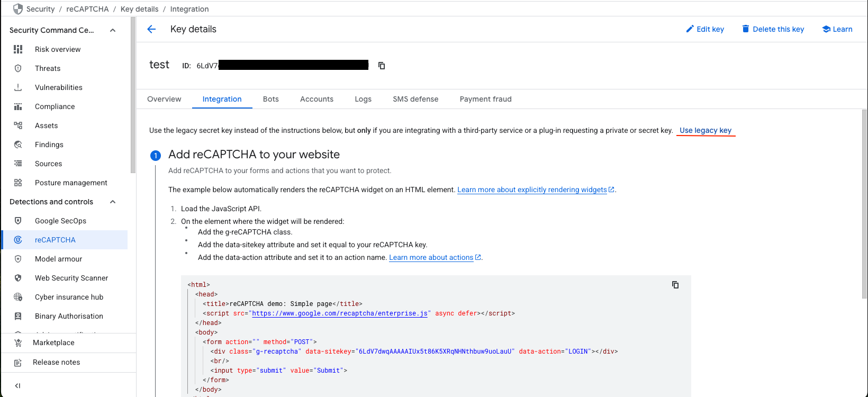Screen dimensions: 868x397
Task: Click the Security breadcrumb text
Action: pyautogui.click(x=41, y=9)
